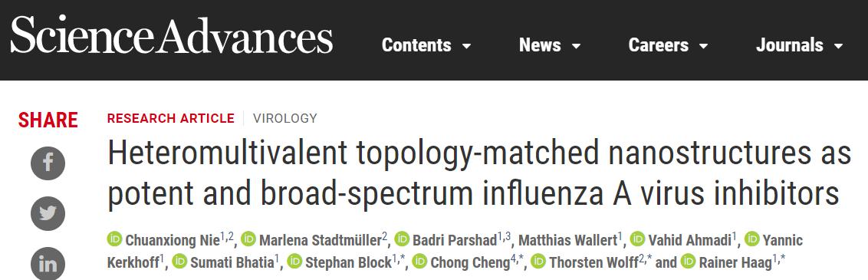Share article on LinkedIn icon
The image size is (868, 280).
(48, 263)
